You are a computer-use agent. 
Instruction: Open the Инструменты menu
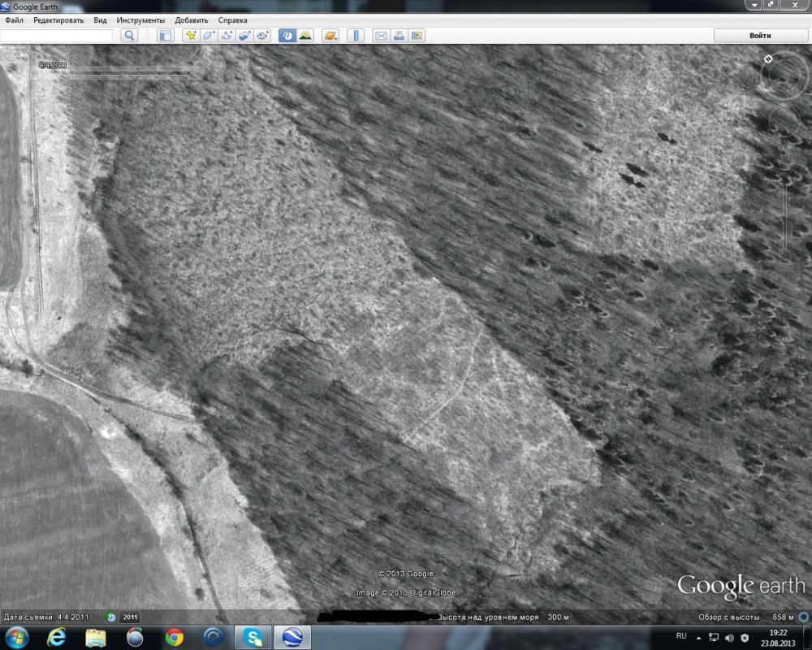[140, 19]
